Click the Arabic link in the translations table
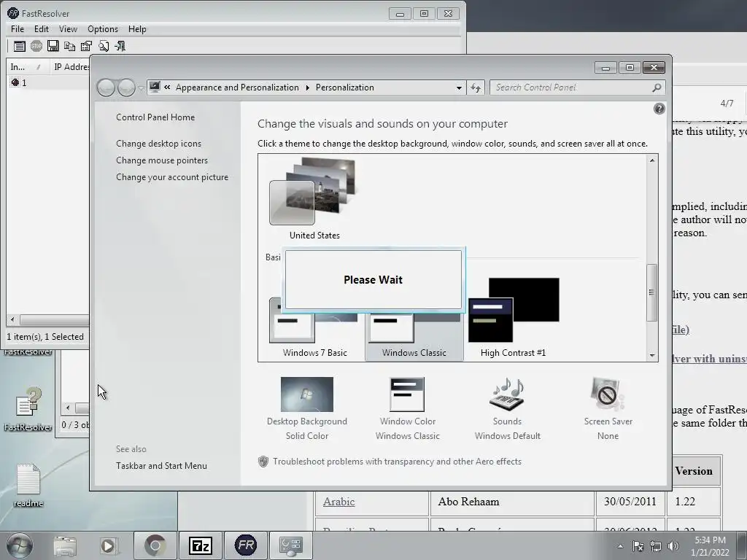 tap(338, 502)
